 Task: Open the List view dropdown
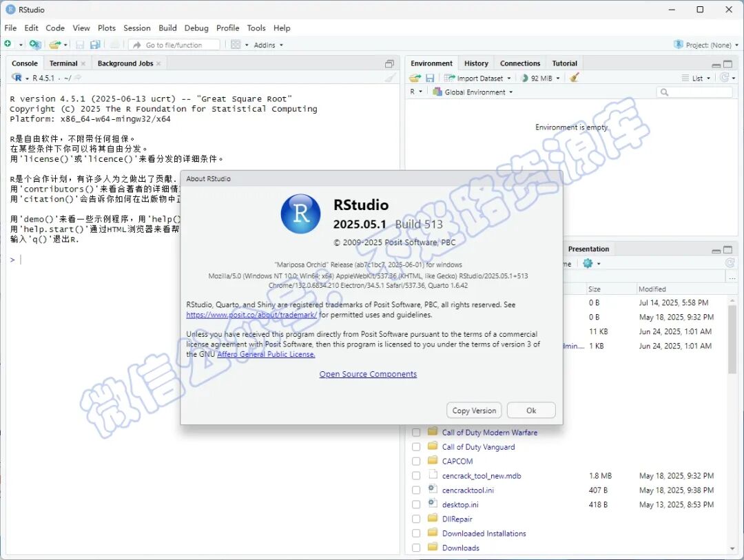[696, 79]
